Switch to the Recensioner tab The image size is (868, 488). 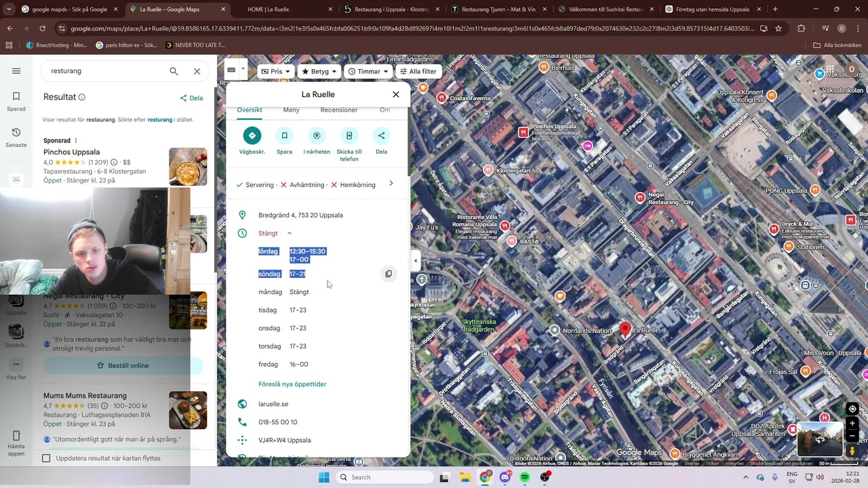(339, 110)
